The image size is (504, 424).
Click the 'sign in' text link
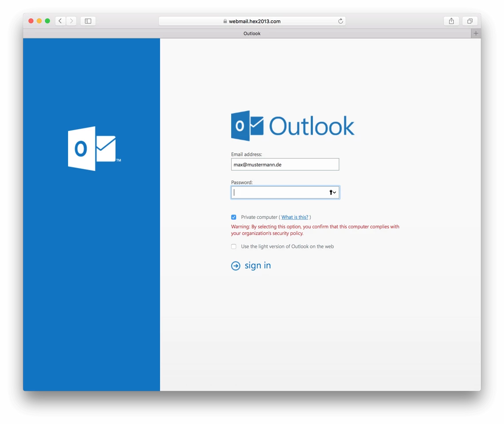258,266
